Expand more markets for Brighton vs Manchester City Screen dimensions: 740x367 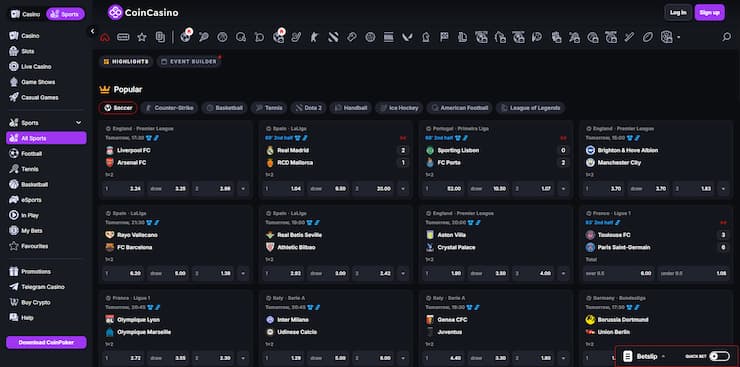coord(723,189)
